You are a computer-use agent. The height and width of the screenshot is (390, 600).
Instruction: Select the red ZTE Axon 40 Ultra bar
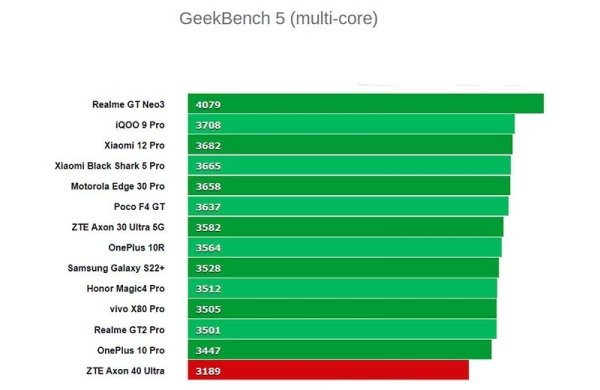click(x=328, y=370)
